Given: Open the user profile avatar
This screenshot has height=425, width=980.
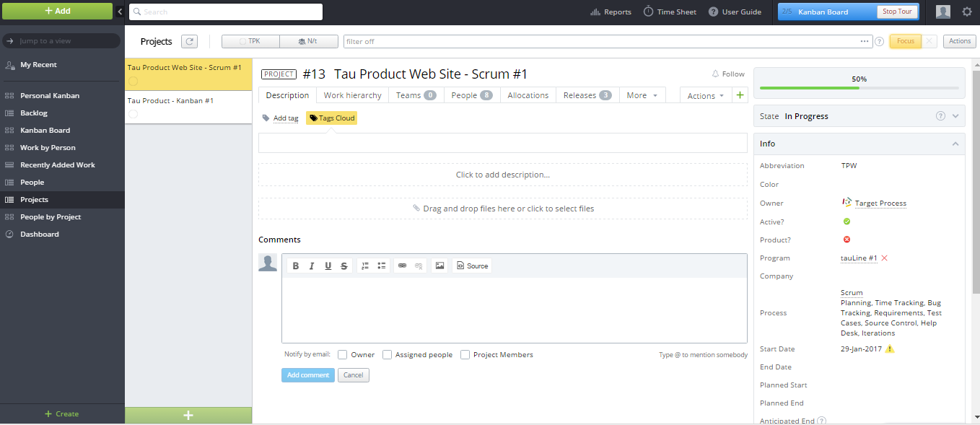Looking at the screenshot, I should 943,12.
